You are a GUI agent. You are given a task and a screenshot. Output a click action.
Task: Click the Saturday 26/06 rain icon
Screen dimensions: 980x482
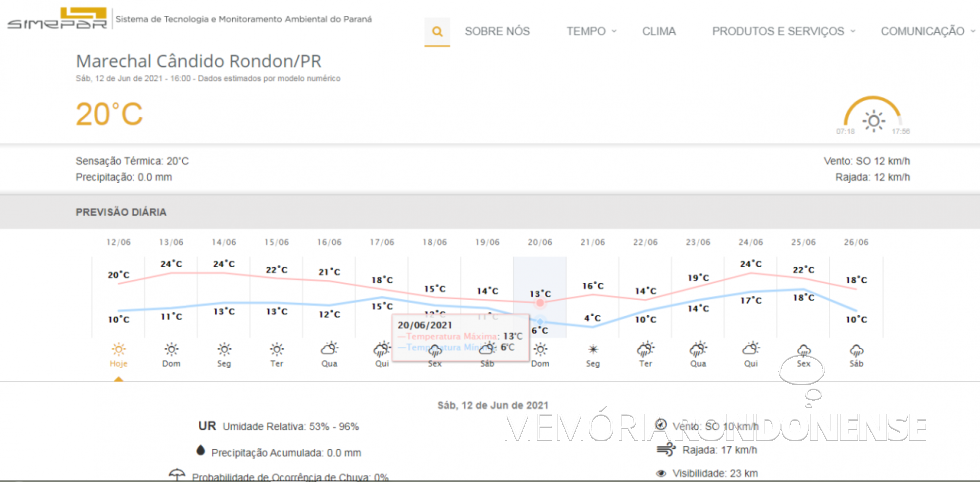pyautogui.click(x=856, y=350)
